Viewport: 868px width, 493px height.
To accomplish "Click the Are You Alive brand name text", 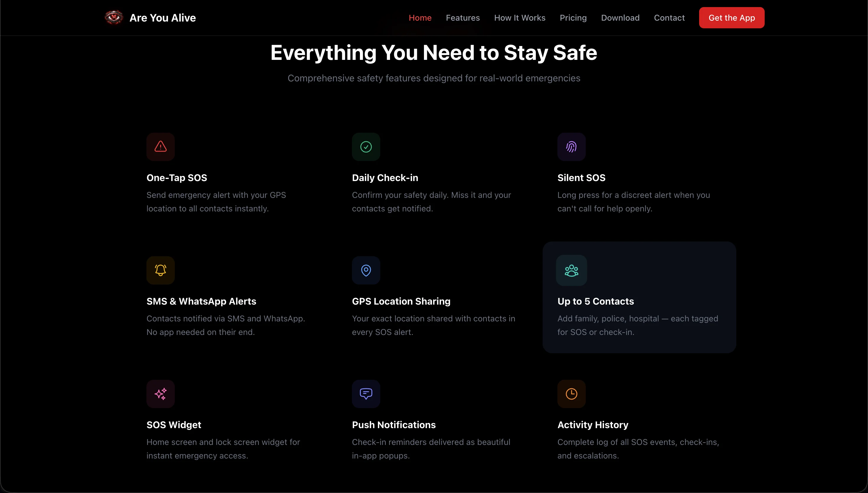I will (163, 17).
